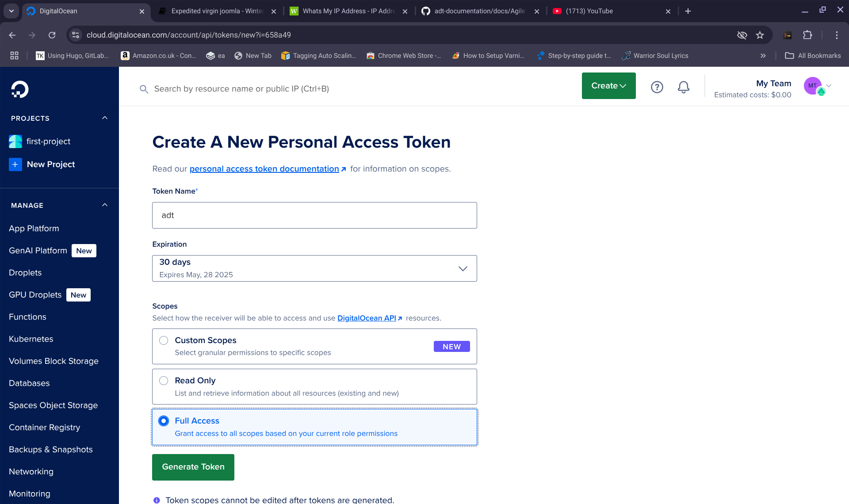Select the Read Only scope option
849x504 pixels.
coord(164,381)
